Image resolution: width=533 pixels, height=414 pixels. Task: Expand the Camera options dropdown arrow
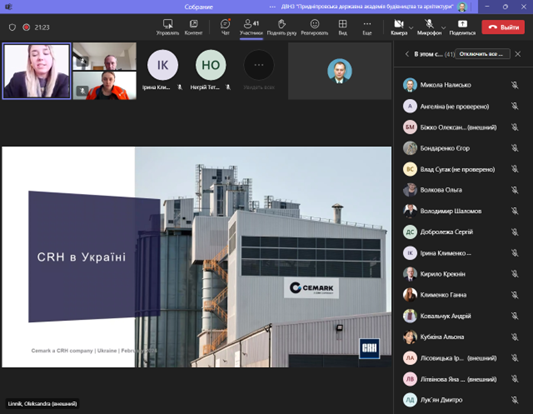point(411,28)
